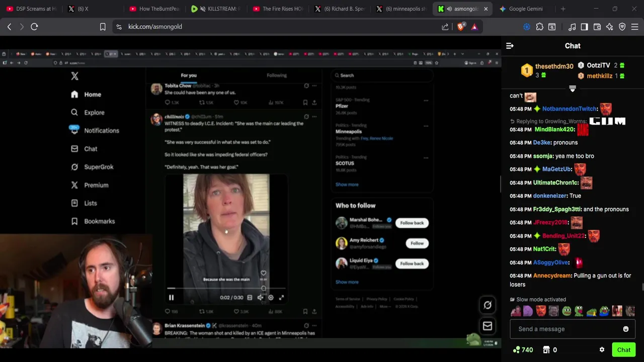Open options for Minneapolis trending item

click(x=426, y=126)
